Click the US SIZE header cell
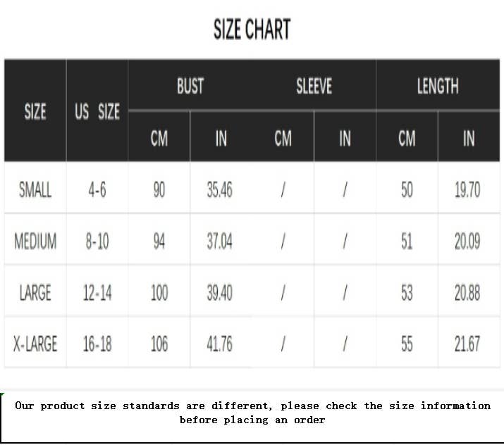The image size is (504, 445). click(97, 111)
